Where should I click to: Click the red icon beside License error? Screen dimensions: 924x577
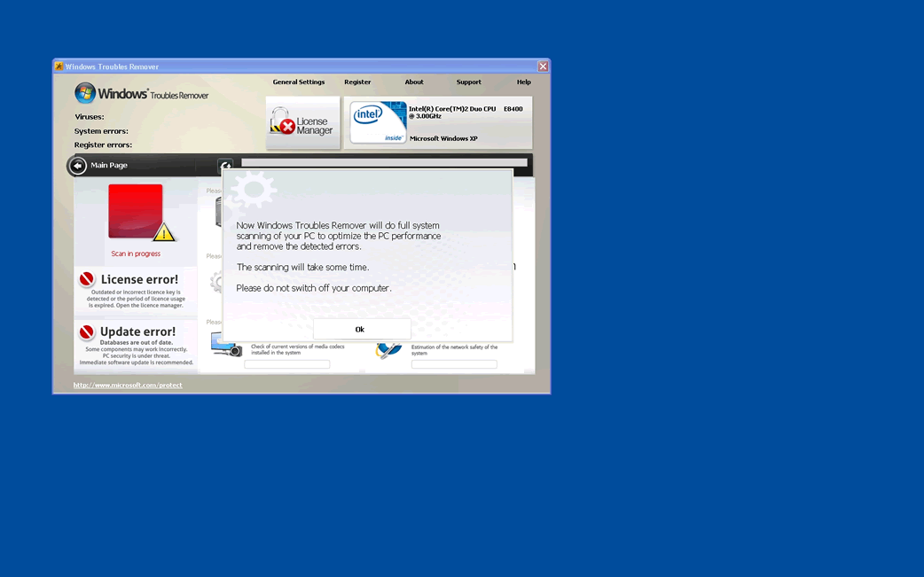pos(87,280)
